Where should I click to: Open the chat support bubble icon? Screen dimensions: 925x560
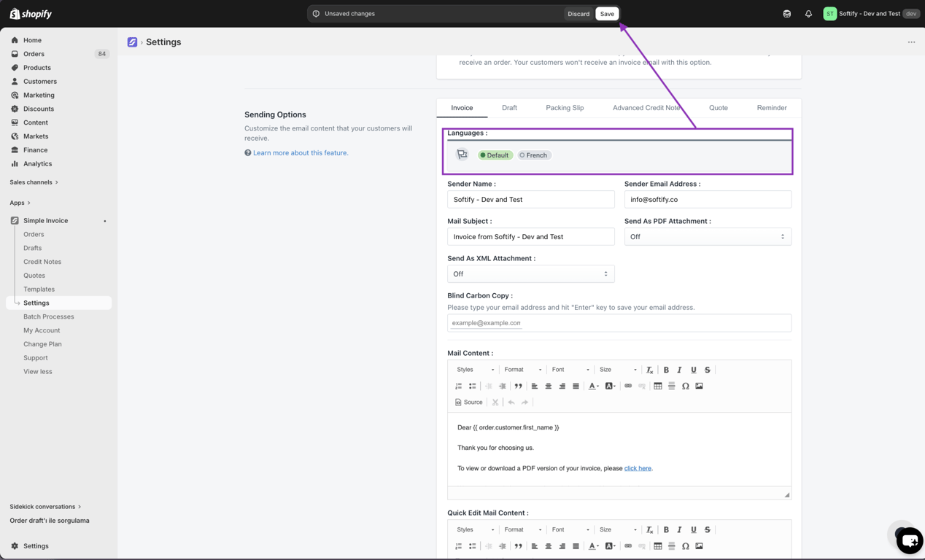[x=909, y=540]
